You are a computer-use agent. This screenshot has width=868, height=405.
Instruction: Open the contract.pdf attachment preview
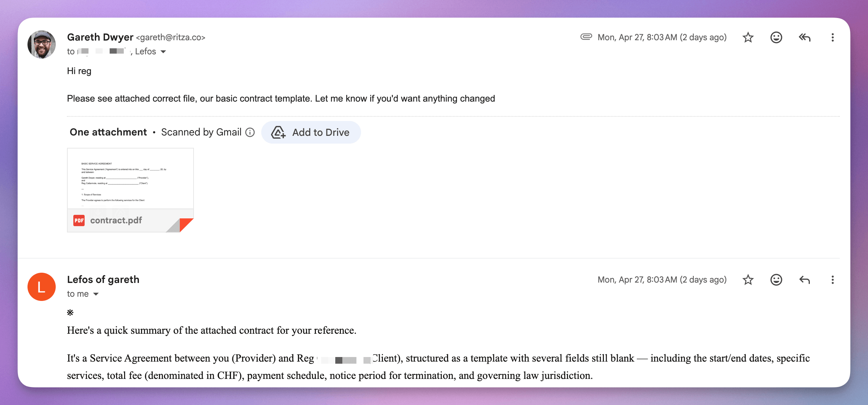point(130,179)
